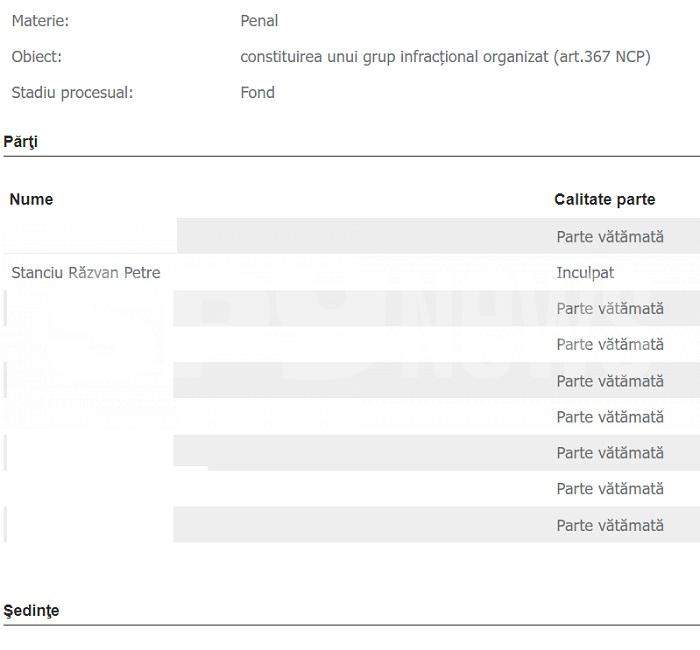Click the Părţi section heading
Image resolution: width=700 pixels, height=650 pixels.
click(21, 142)
